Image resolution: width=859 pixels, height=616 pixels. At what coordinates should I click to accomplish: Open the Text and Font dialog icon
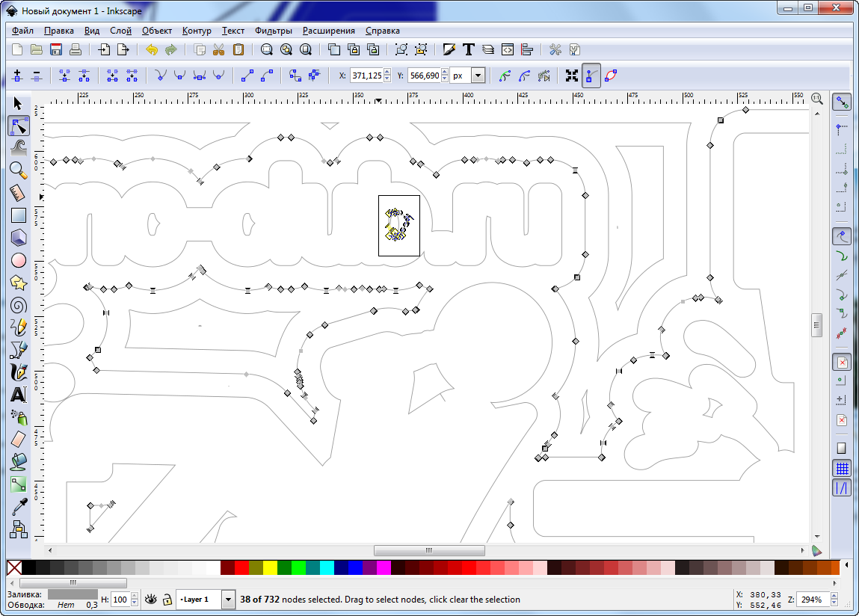coord(469,49)
